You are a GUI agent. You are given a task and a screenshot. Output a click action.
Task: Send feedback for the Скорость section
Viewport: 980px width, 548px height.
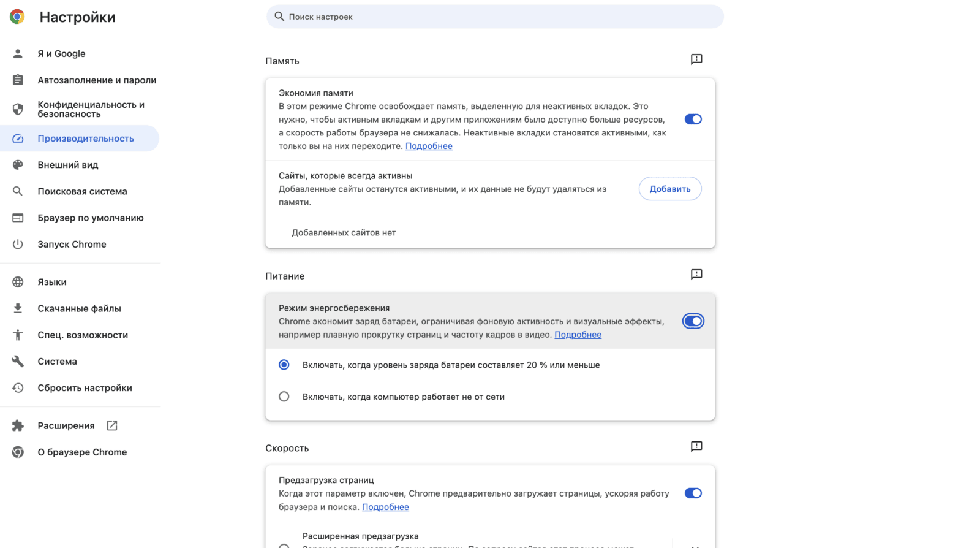(696, 447)
